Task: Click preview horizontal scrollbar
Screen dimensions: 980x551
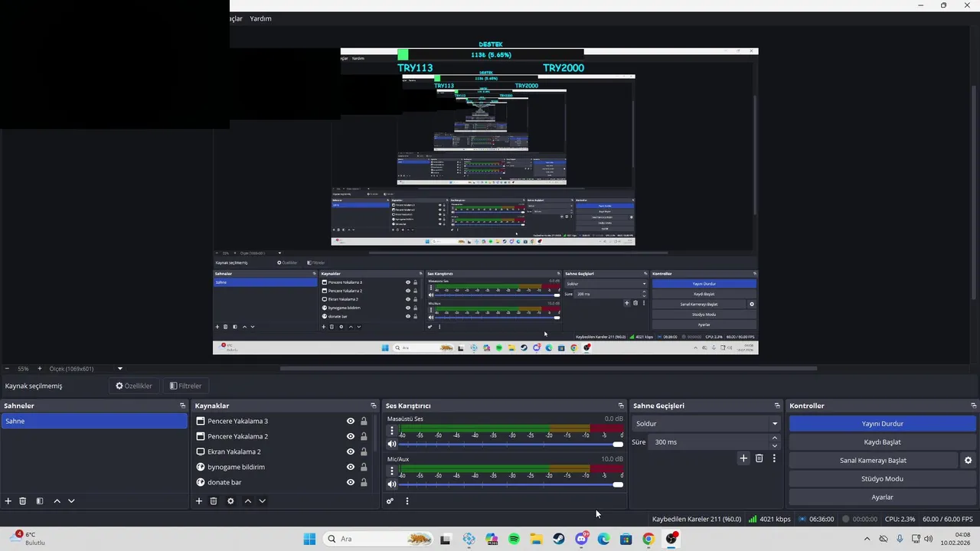Action: 548,368
